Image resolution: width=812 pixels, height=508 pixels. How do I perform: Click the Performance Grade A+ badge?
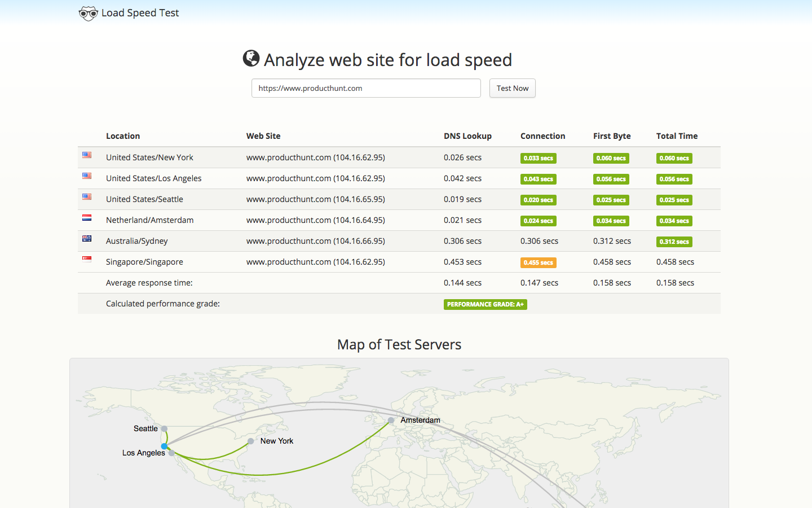486,304
